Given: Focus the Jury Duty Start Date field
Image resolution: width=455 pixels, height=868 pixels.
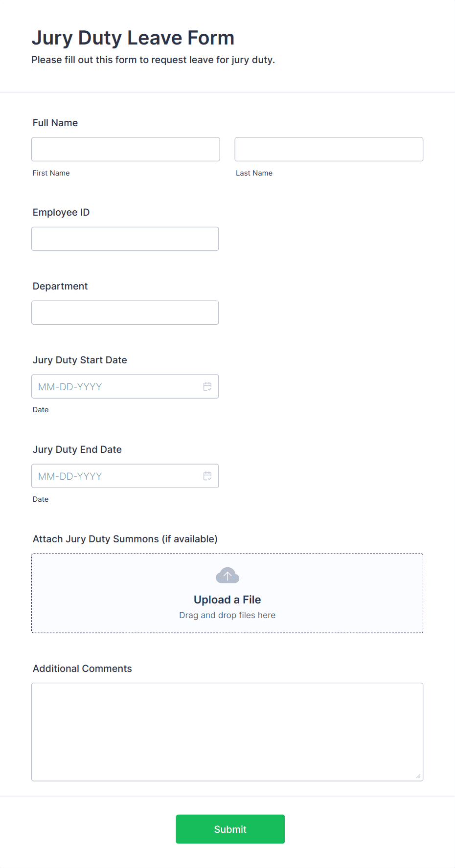Looking at the screenshot, I should pos(113,386).
